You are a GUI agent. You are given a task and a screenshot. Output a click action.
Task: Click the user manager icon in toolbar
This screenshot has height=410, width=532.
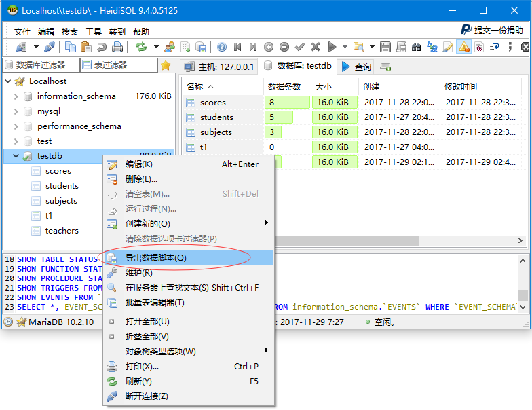[170, 47]
